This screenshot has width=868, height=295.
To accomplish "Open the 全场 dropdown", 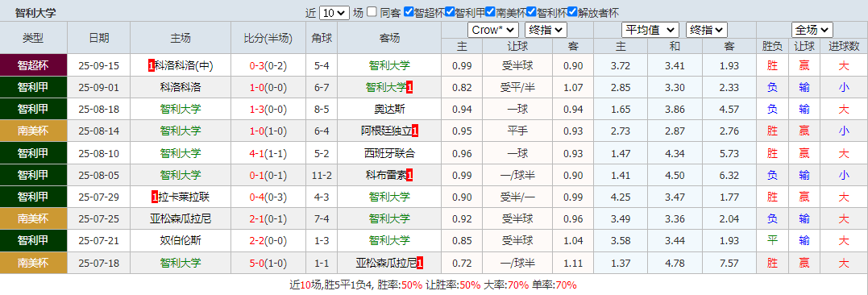I will tap(812, 30).
